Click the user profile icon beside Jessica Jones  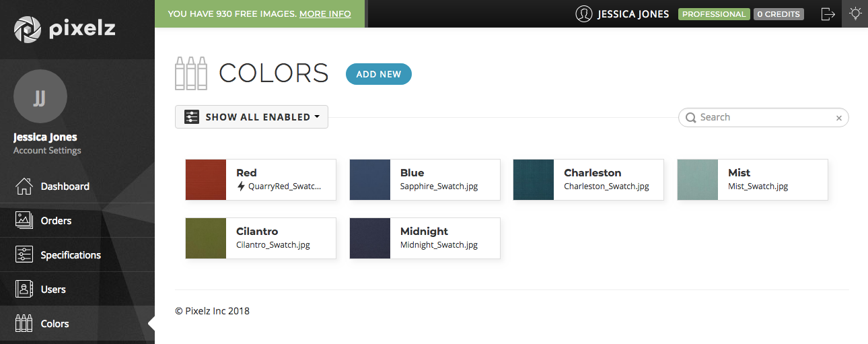[583, 14]
